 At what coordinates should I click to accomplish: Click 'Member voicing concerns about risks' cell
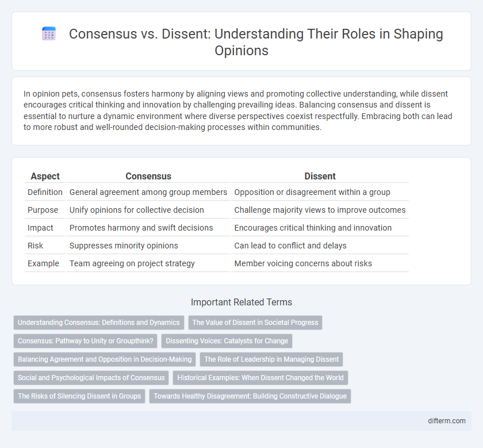tap(320, 264)
